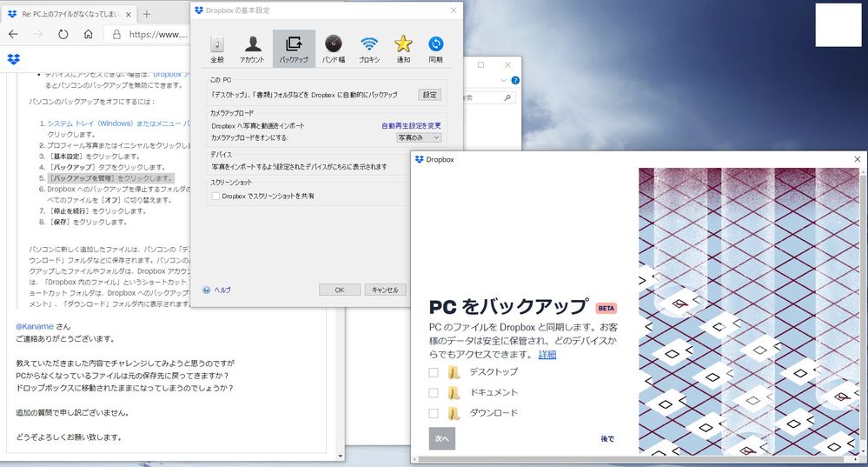Open the バンド幅 (Bandwidth) settings tab
The image size is (868, 467).
pyautogui.click(x=333, y=49)
